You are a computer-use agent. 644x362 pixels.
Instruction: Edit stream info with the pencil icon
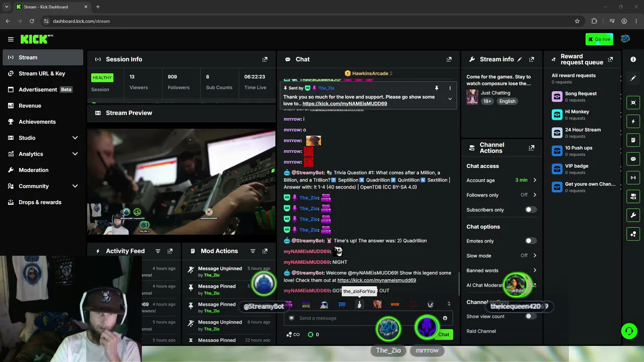point(520,59)
